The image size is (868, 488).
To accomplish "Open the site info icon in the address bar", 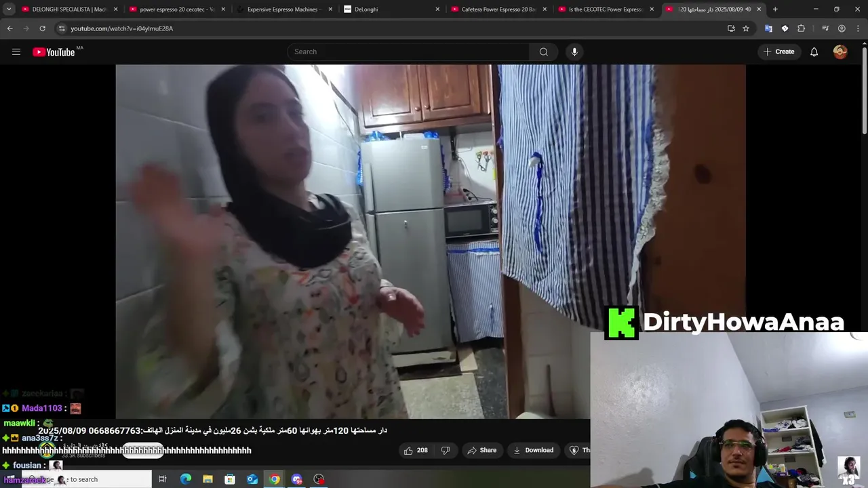I will pyautogui.click(x=62, y=28).
